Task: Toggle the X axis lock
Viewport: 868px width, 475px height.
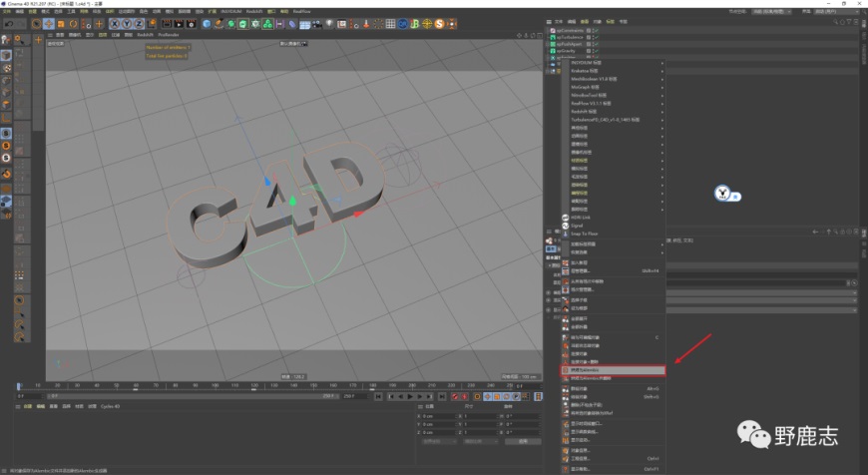Action: click(x=114, y=24)
